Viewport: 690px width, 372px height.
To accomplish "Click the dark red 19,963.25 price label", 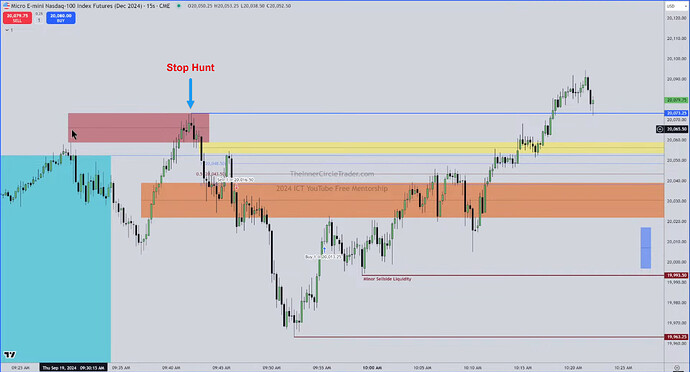I will coord(676,337).
